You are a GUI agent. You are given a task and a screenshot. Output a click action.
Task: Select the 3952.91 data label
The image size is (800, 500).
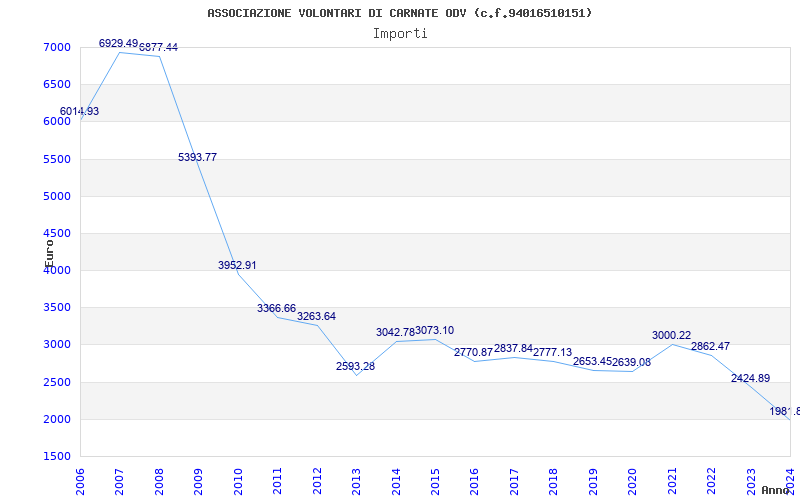point(237,265)
